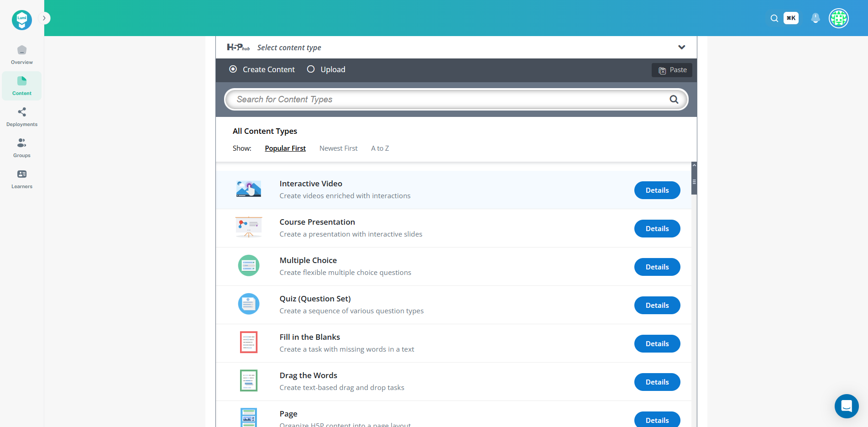Sort content types by Newest First
868x427 pixels.
(338, 148)
